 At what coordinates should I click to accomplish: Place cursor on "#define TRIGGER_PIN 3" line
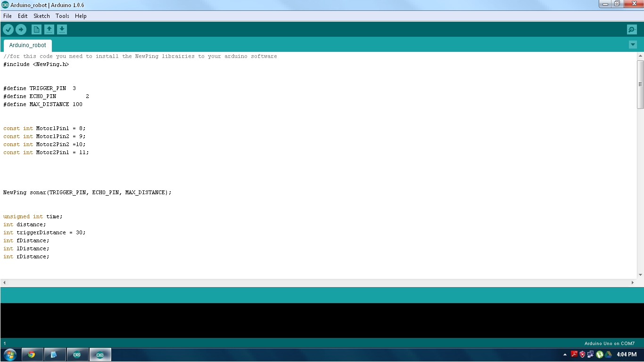pyautogui.click(x=40, y=88)
